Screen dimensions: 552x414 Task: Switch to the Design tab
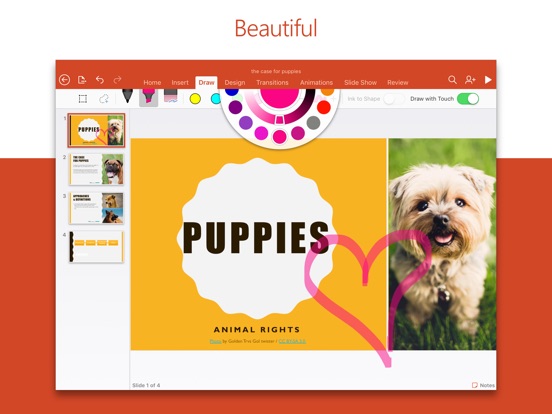click(x=235, y=82)
